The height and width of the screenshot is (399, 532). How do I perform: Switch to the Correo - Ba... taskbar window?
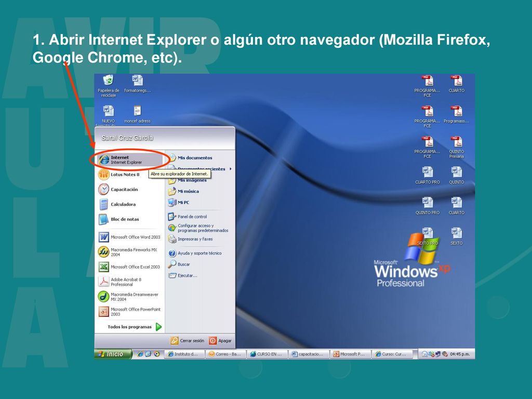pyautogui.click(x=227, y=354)
